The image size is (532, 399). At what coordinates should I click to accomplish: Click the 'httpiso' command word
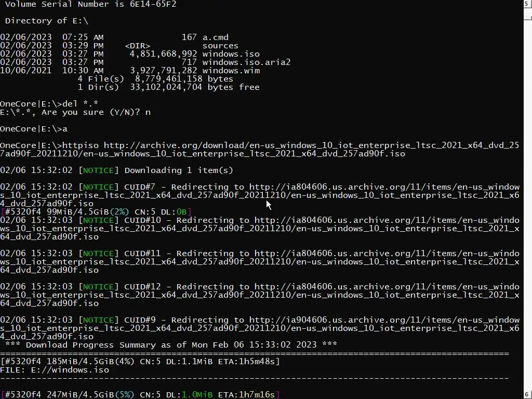pyautogui.click(x=81, y=145)
